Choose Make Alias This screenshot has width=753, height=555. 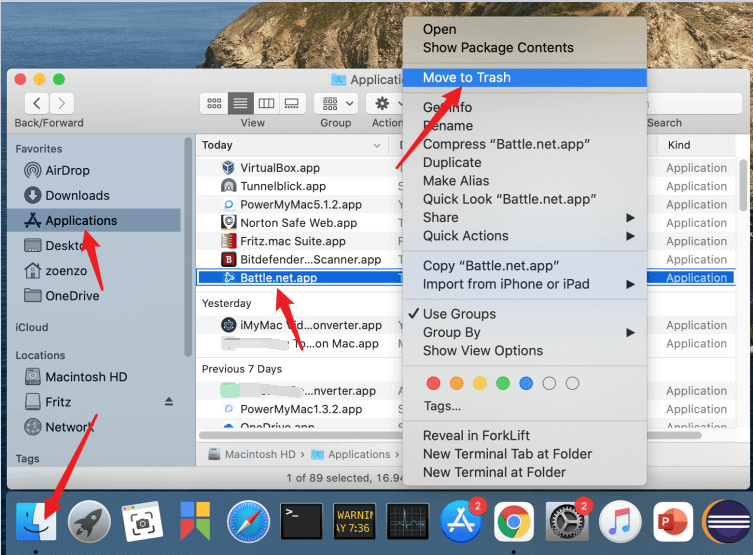pos(524,181)
